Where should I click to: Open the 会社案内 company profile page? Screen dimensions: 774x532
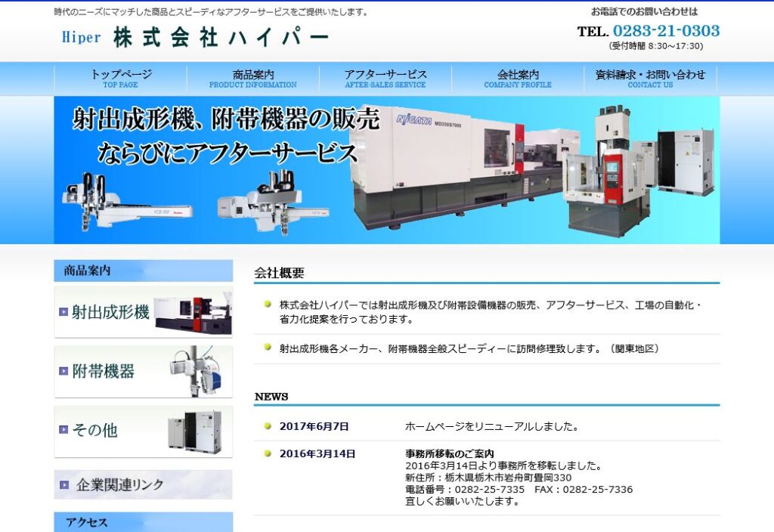point(518,79)
